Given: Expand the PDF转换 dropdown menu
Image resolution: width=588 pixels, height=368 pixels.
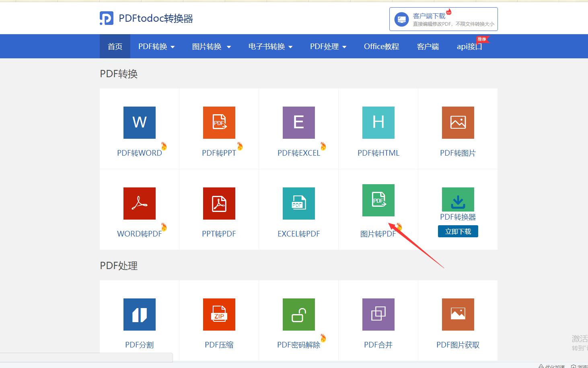Looking at the screenshot, I should point(156,46).
